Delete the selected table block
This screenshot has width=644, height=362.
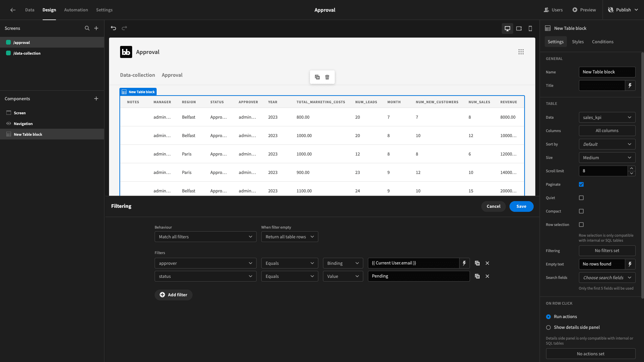327,77
